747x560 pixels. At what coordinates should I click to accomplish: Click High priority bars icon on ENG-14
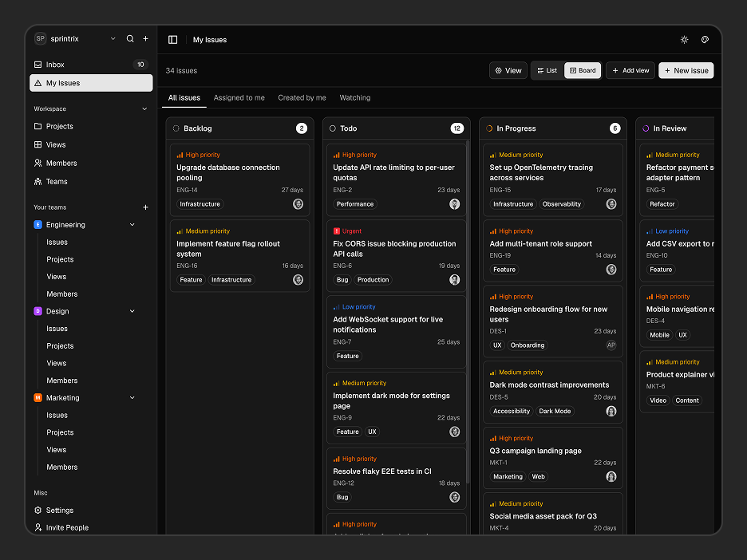point(180,155)
